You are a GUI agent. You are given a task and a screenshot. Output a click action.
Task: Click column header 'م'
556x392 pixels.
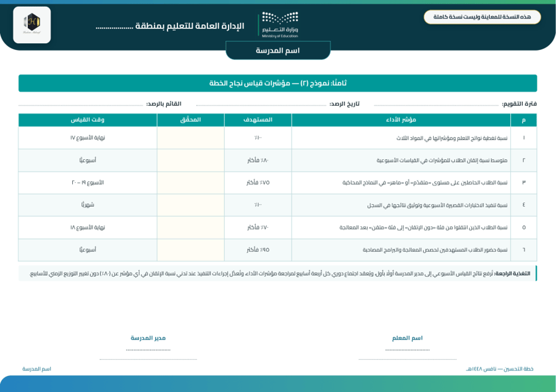524,120
